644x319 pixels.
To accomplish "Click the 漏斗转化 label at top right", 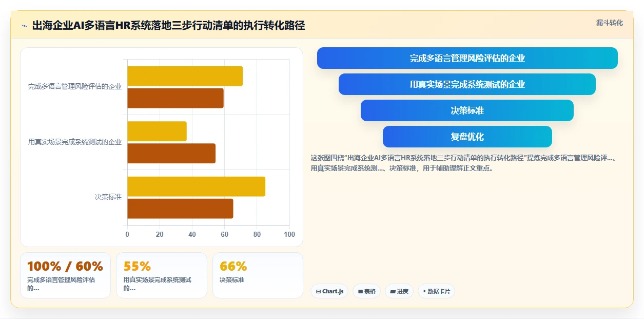I will point(609,23).
